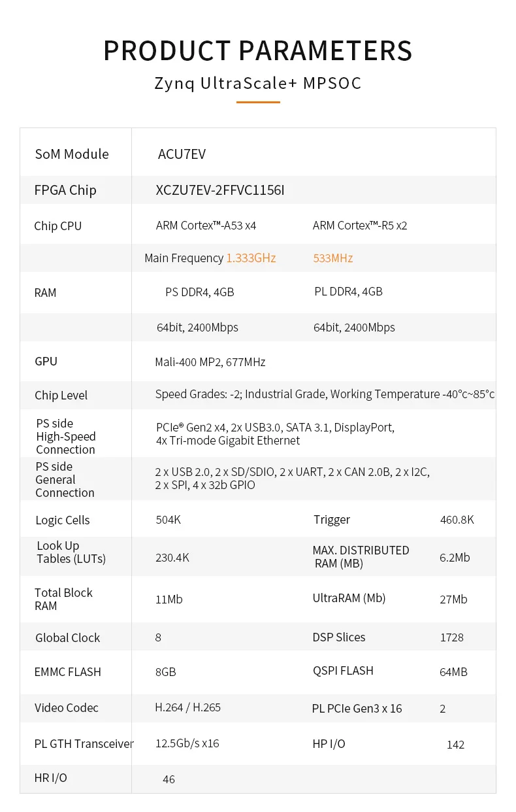The height and width of the screenshot is (812, 516).
Task: Click the Zynq UltraScale+ MPSOC subtitle
Action: [x=258, y=84]
